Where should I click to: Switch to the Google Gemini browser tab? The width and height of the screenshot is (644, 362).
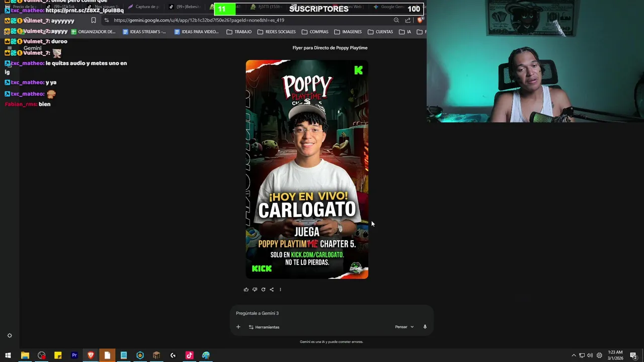click(x=390, y=7)
